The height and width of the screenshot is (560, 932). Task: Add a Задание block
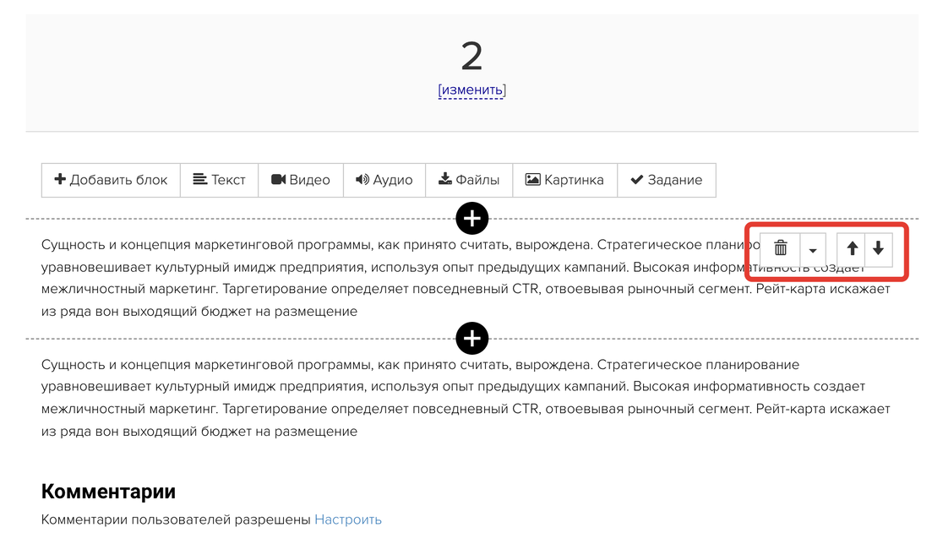pyautogui.click(x=667, y=180)
